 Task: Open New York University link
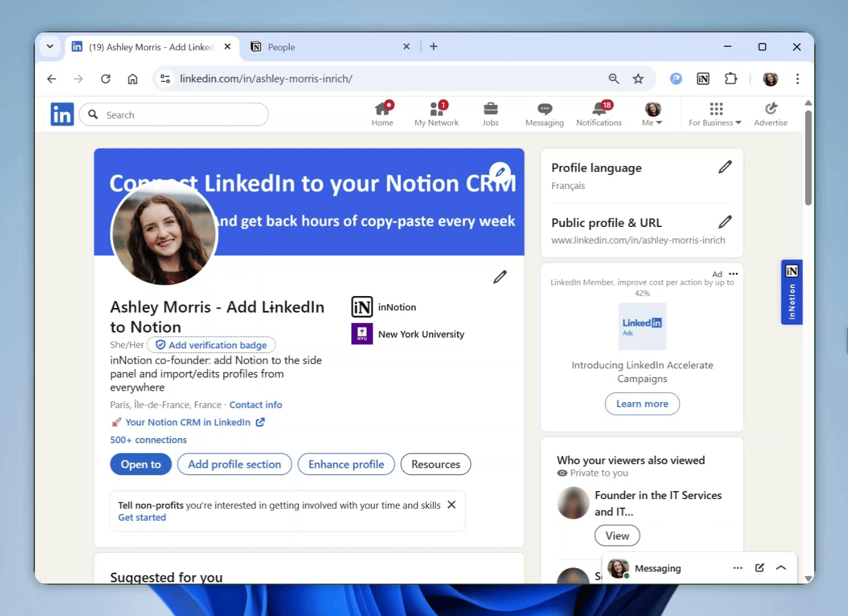click(408, 334)
